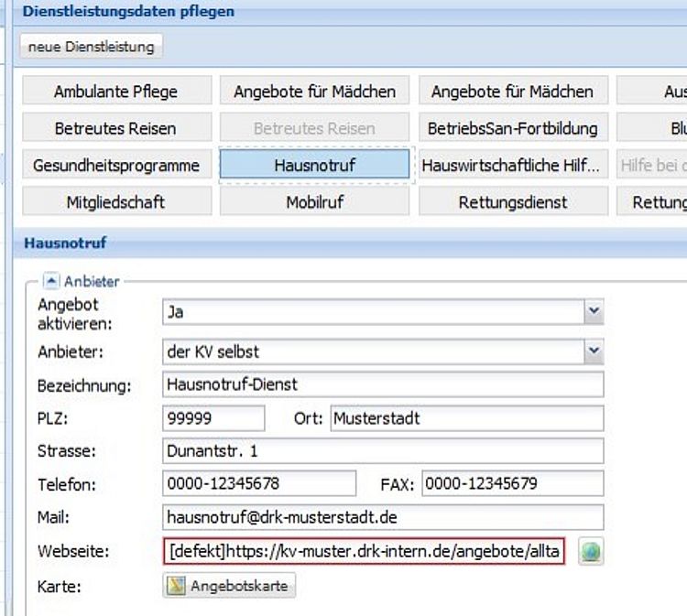This screenshot has width=687, height=616.
Task: Open website via globe icon beside Webseite
Action: pos(591,552)
